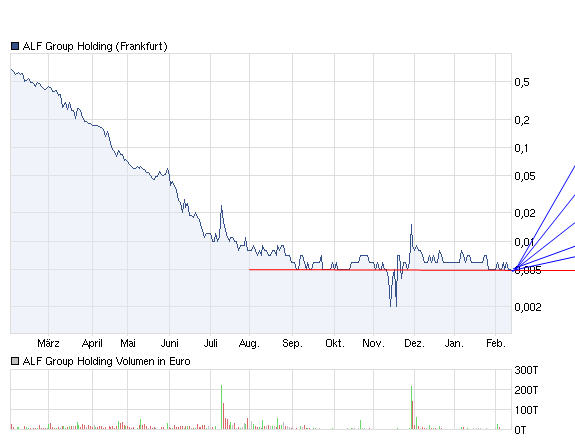Click the blue ALF Group Holding legend square
This screenshot has height=444, width=575.
15,46
